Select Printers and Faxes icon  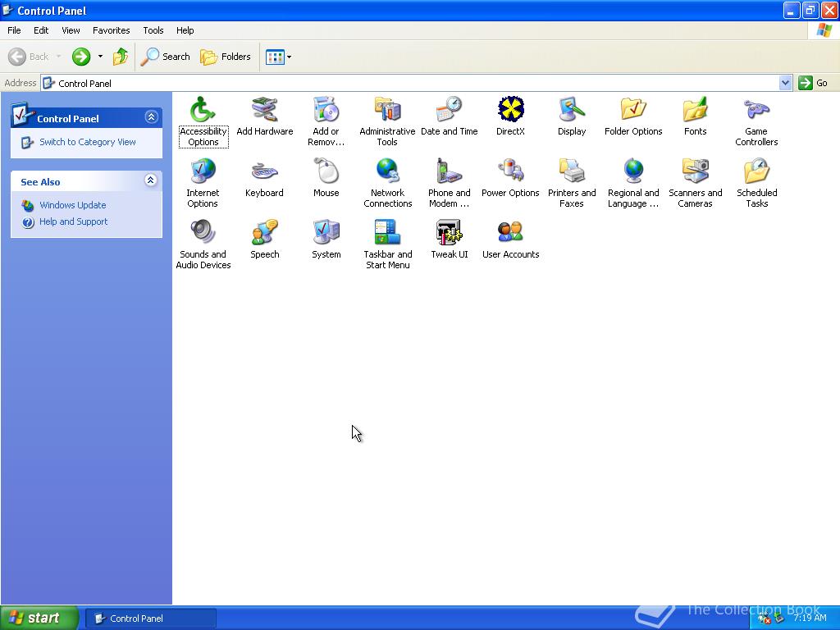point(572,183)
